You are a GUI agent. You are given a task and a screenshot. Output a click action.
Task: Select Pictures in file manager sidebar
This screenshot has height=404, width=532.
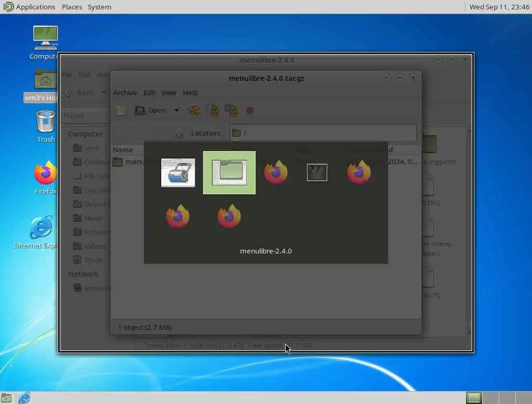tap(91, 232)
